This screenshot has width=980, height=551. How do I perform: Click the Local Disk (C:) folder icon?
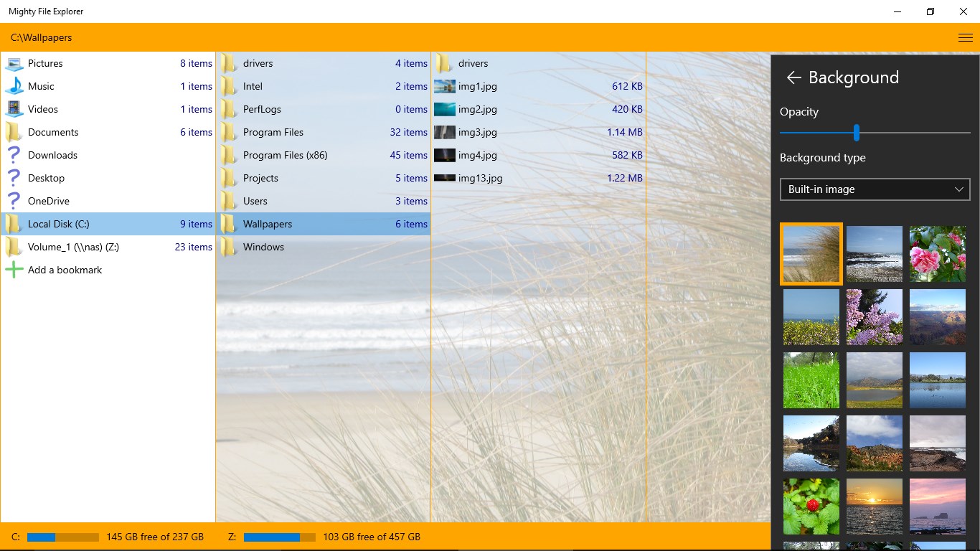(x=14, y=224)
